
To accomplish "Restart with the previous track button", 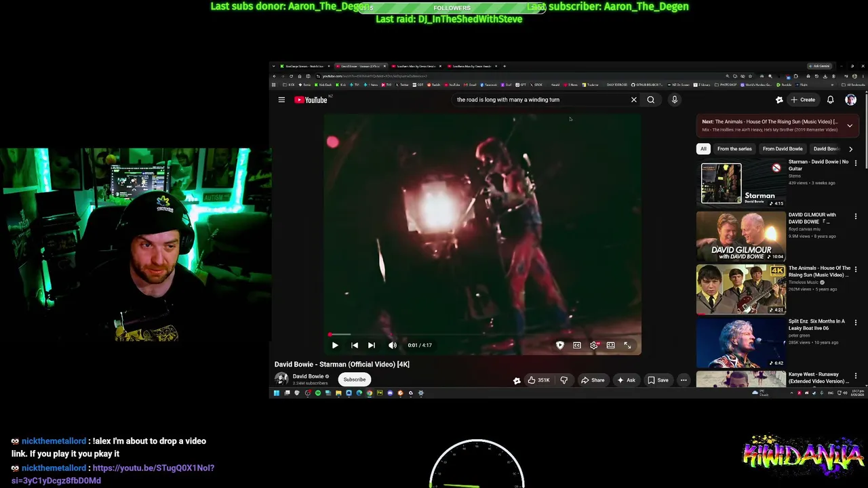I will (x=355, y=345).
